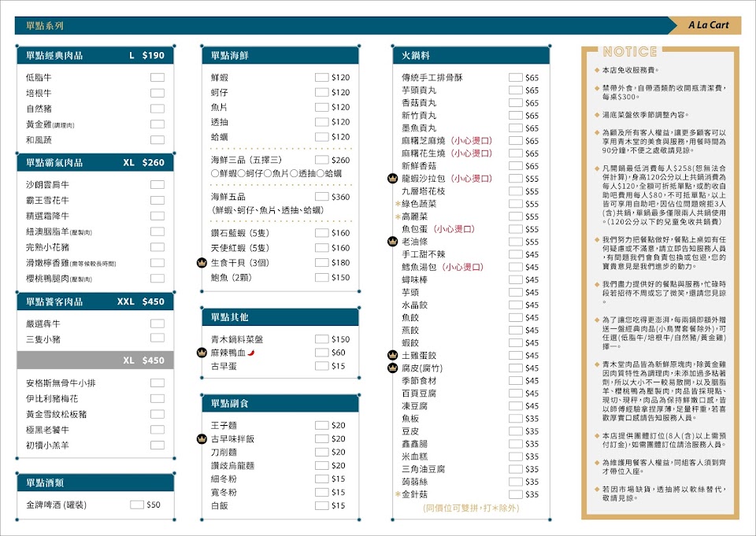The image size is (756, 536).
Task: Tick the checkbox for 培根牛
Action: coord(157,93)
